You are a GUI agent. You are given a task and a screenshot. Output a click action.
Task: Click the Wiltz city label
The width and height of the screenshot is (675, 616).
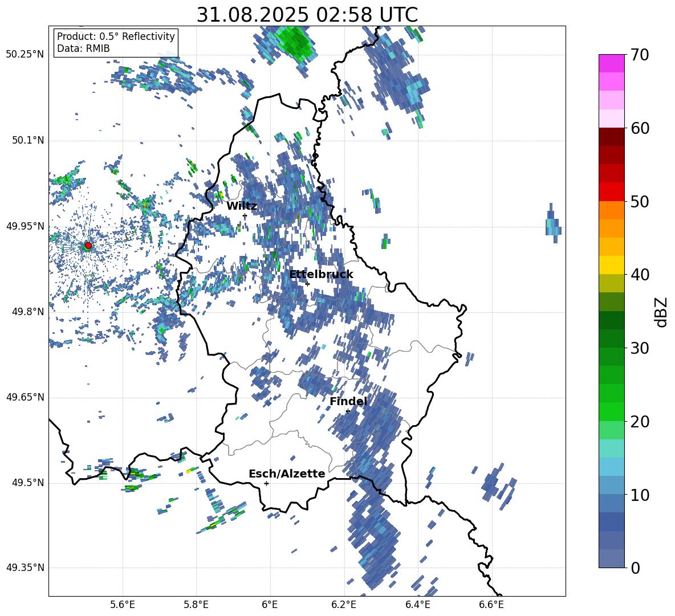click(242, 206)
